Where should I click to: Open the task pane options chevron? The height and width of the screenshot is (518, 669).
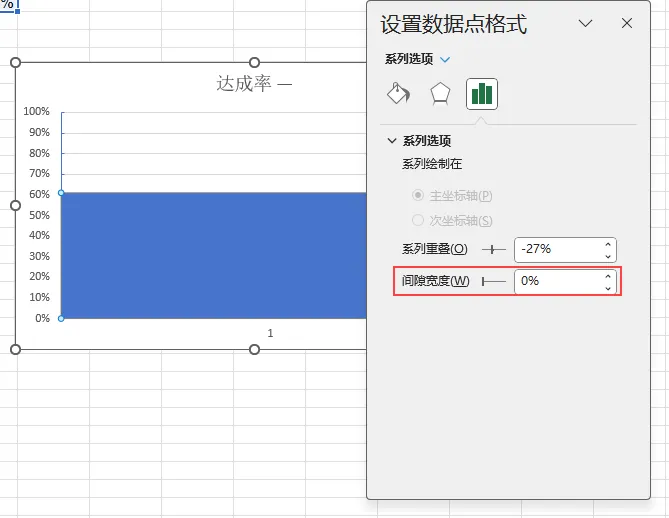click(x=585, y=23)
